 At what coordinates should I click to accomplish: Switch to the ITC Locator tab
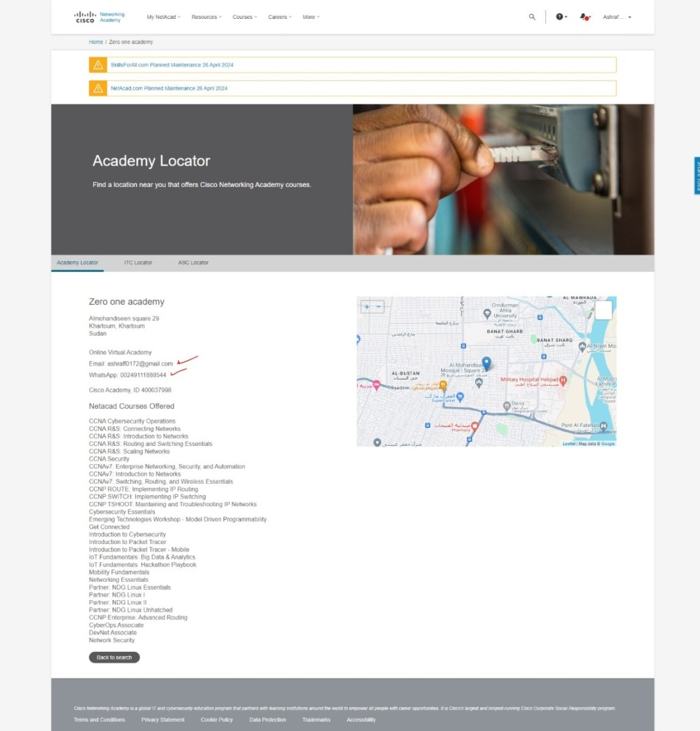138,263
